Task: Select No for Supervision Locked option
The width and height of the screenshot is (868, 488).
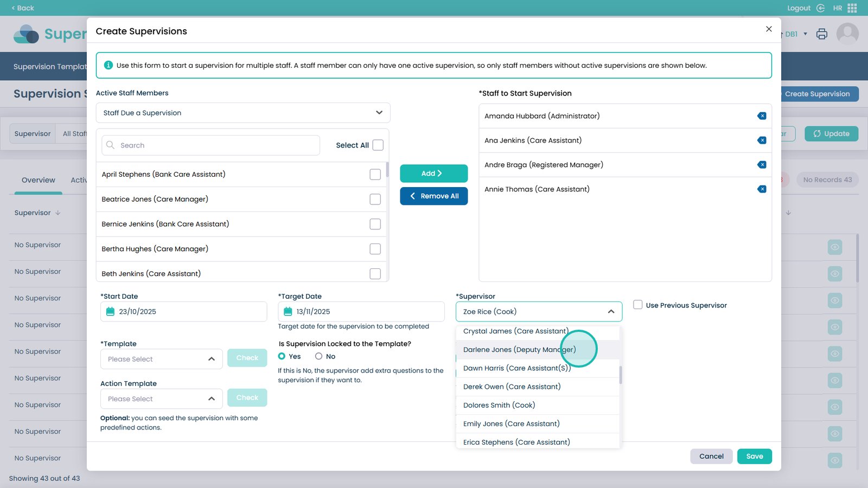Action: (x=319, y=356)
